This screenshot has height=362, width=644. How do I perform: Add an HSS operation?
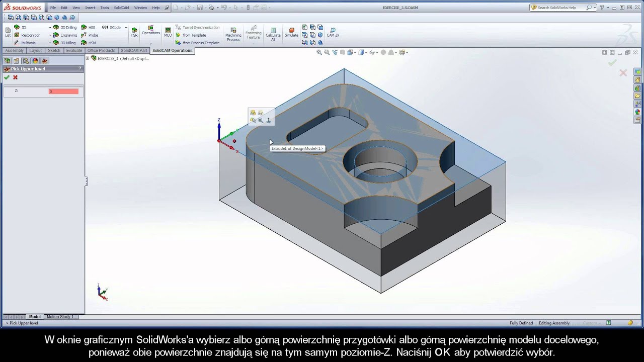tap(88, 28)
